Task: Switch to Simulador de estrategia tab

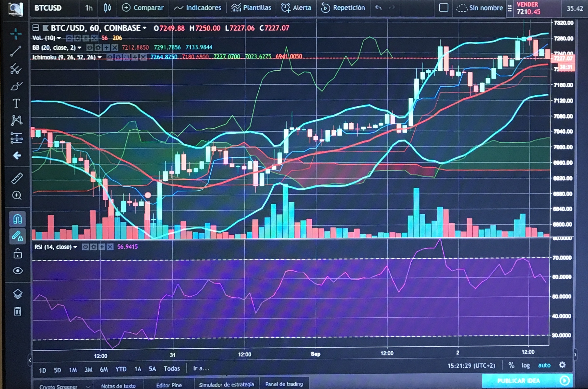Action: pos(227,385)
